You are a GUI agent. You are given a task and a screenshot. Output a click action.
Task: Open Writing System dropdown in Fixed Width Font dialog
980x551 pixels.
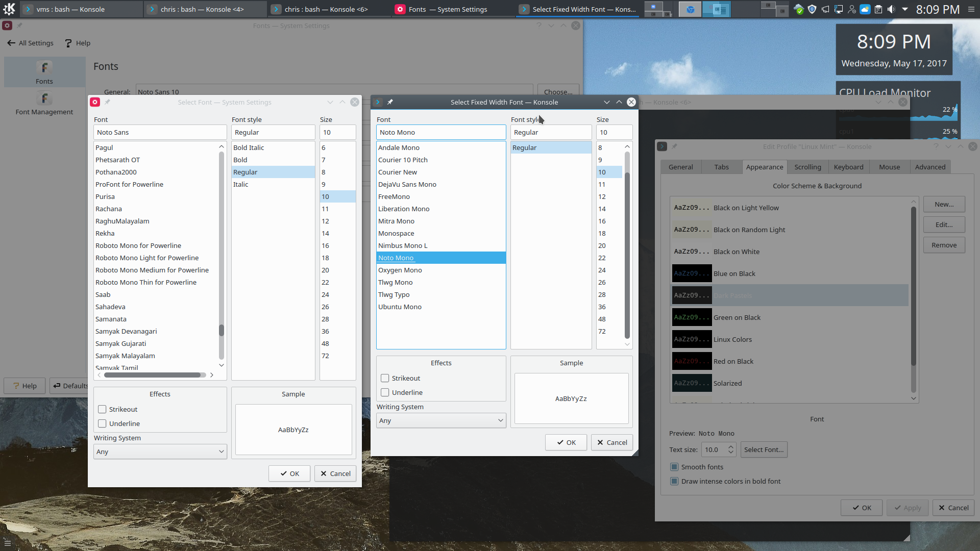coord(441,420)
